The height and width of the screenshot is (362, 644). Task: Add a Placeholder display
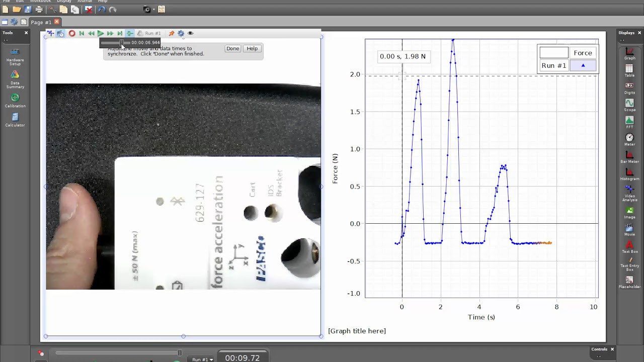[x=629, y=282]
